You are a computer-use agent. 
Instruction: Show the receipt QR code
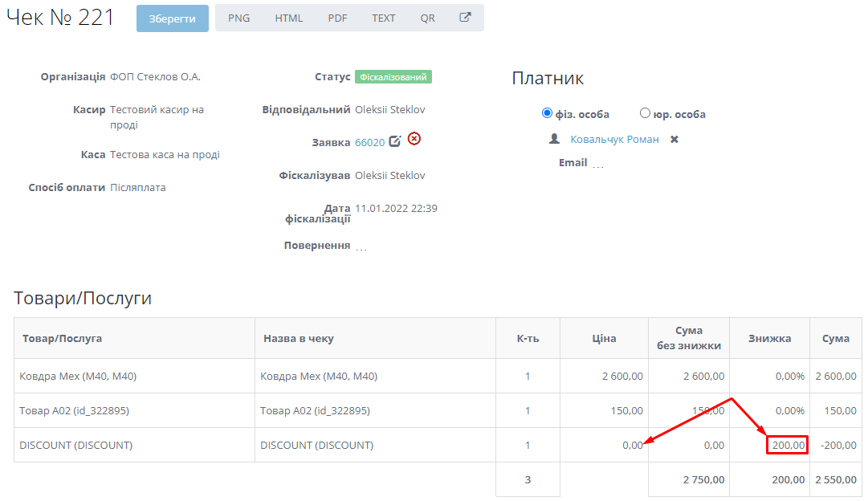pos(427,18)
